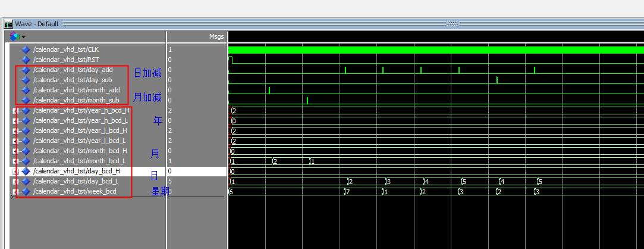
Task: Click the day_bcd_H signal diamond icon
Action: click(x=26, y=171)
